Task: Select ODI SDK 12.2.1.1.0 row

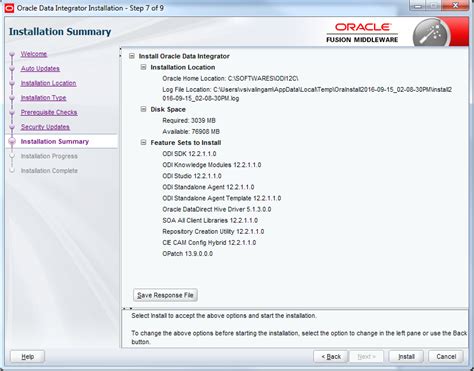Action: pos(189,154)
